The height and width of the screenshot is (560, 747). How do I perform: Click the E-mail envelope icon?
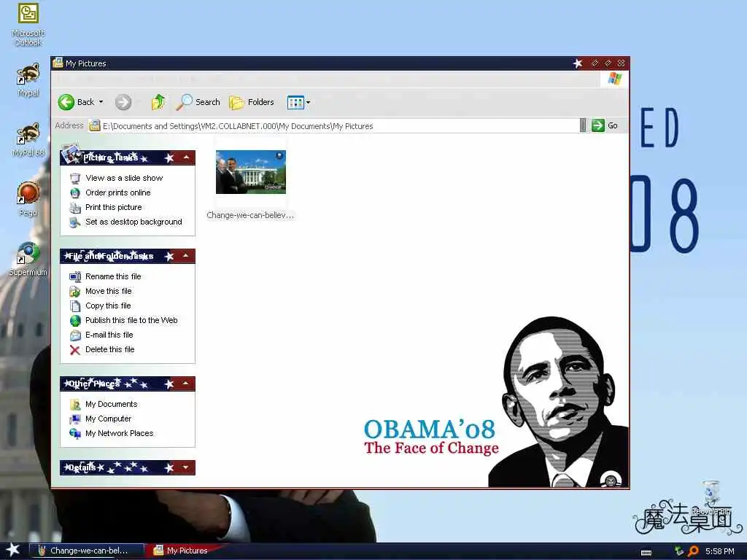[75, 335]
